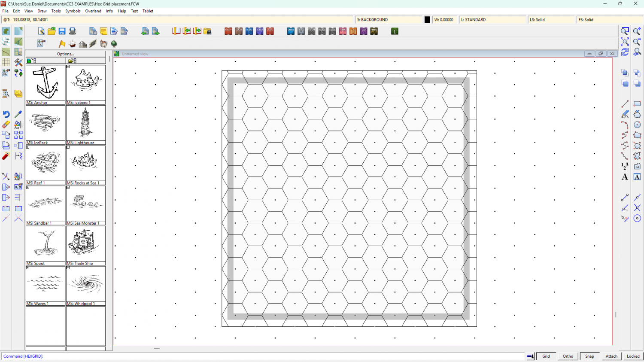The width and height of the screenshot is (644, 362).
Task: Open the Symbols menu
Action: (x=73, y=11)
